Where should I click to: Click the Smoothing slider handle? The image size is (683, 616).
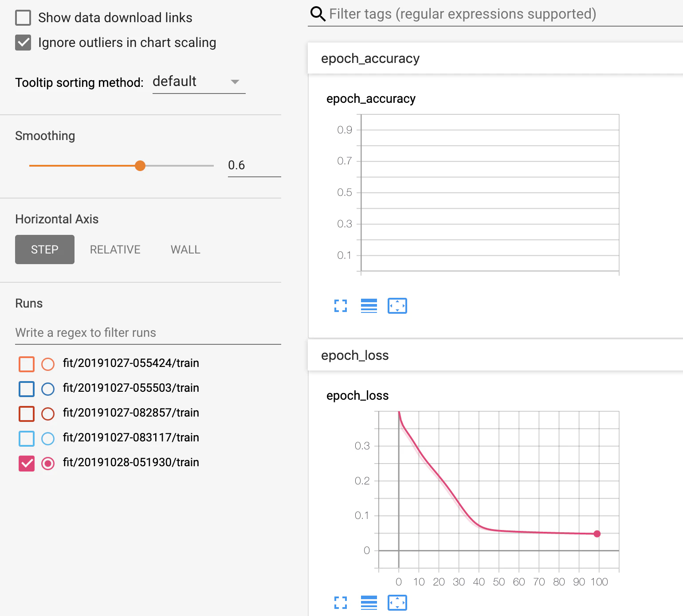coord(140,166)
